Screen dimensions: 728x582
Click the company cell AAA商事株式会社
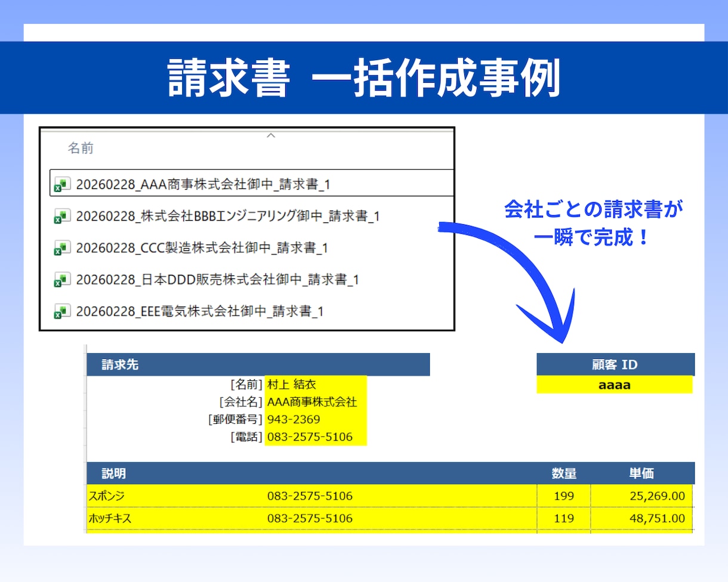point(316,402)
